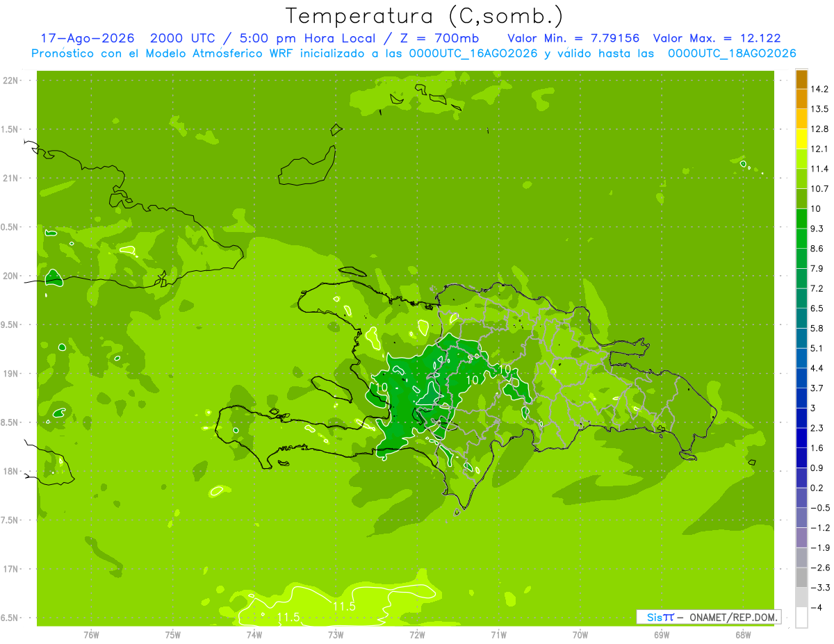Click the "Valor Min. = 7.79156" text

574,38
